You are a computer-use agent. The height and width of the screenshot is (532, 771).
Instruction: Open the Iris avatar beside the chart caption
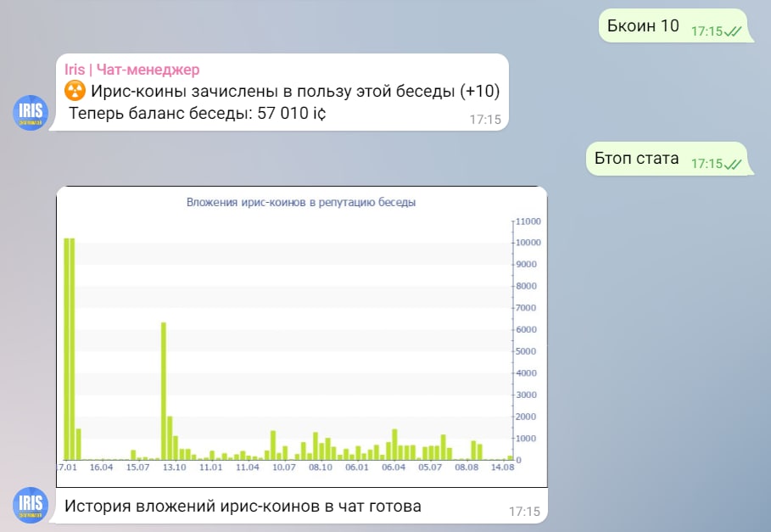pyautogui.click(x=31, y=505)
